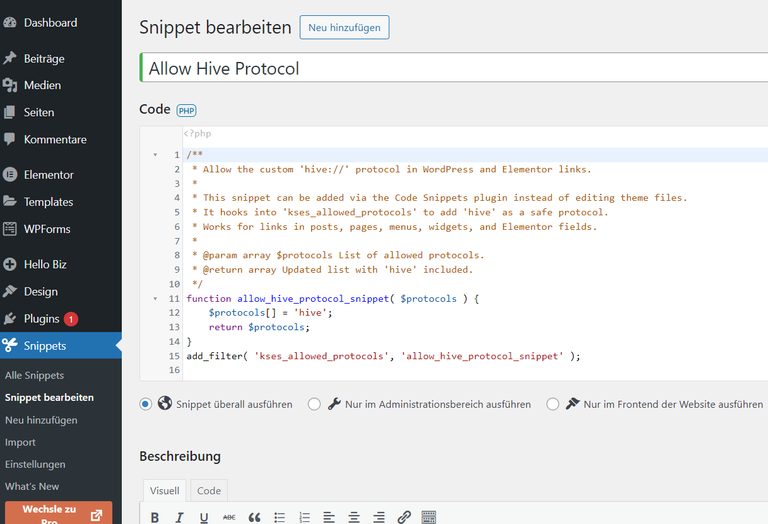Screen dimensions: 768x524
Task: Open the Dashboard menu item
Action: click(50, 23)
